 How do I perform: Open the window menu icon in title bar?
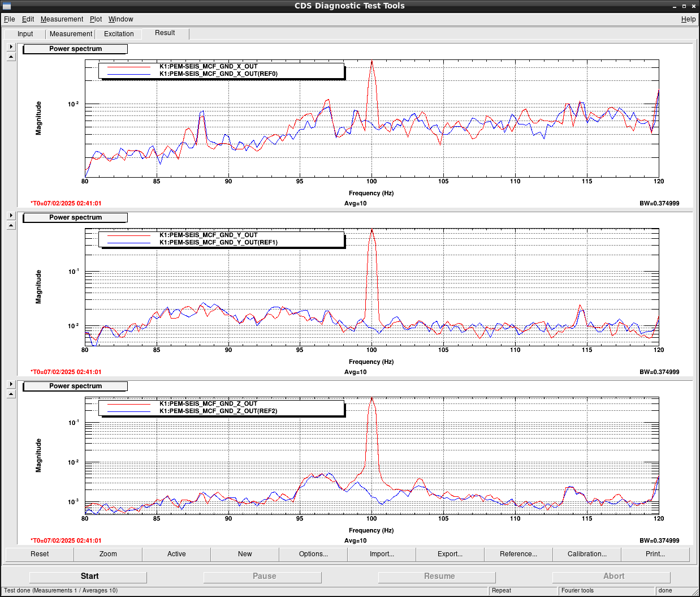coord(7,6)
